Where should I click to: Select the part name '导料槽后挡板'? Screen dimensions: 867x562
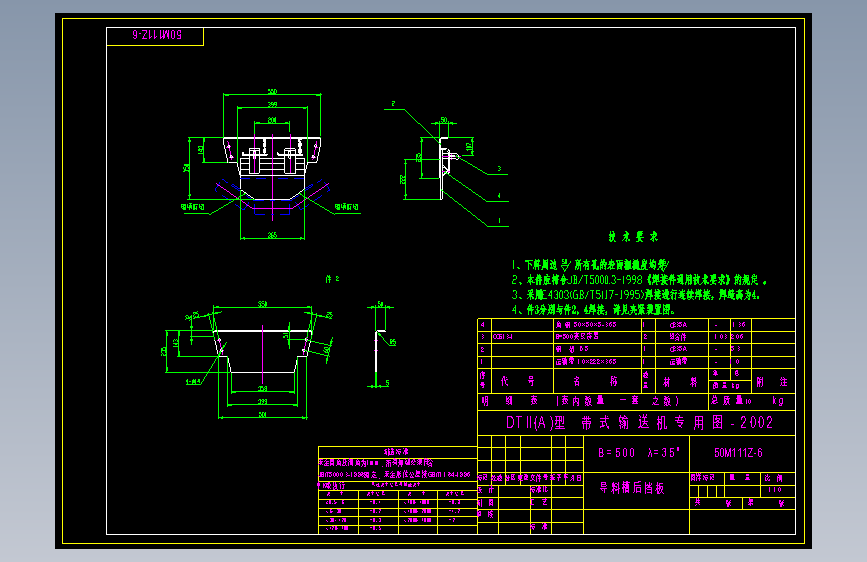pos(632,487)
